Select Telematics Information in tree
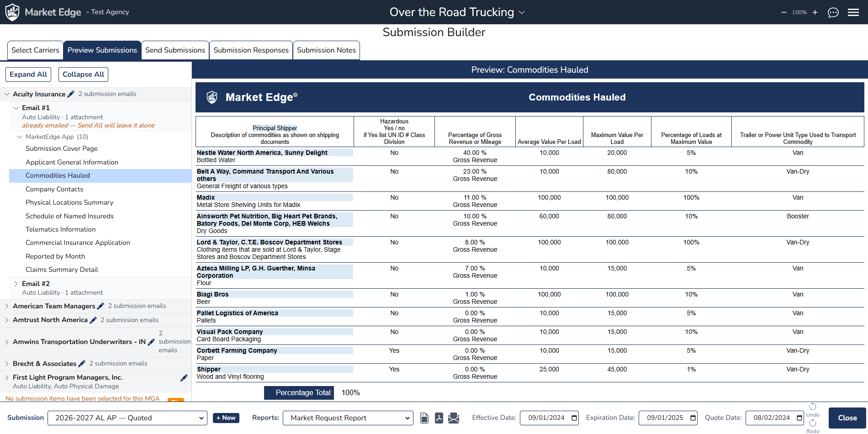This screenshot has height=434, width=868. coord(60,230)
